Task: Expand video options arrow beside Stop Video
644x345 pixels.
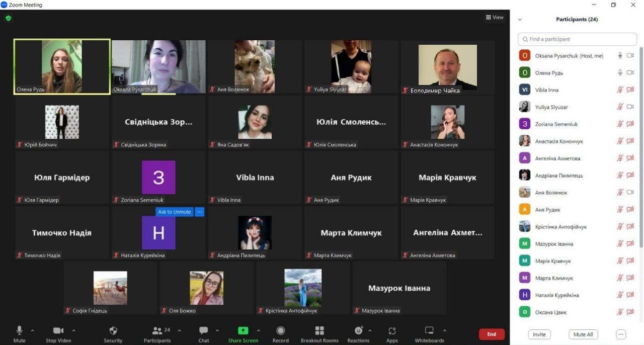Action: pos(74,330)
